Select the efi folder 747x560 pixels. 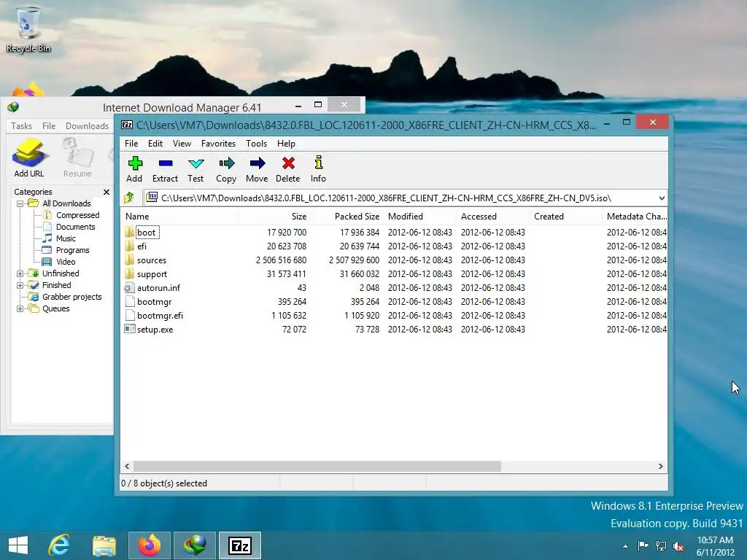[142, 246]
